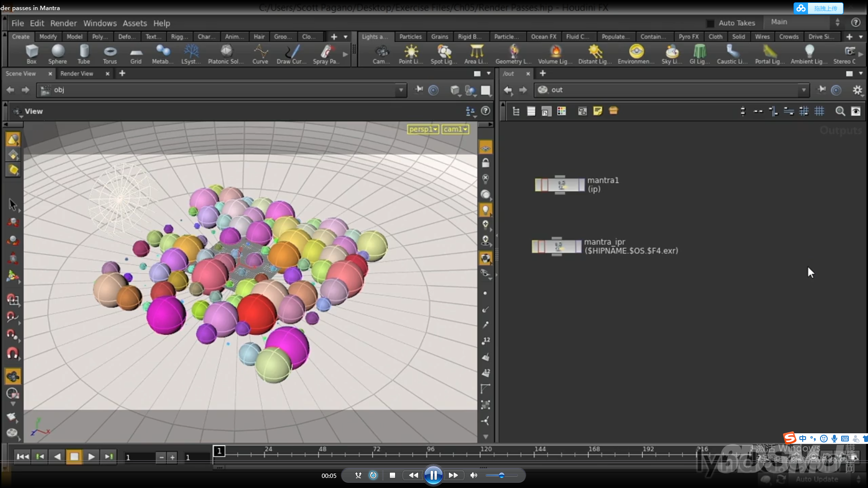Pick the Platonic Solids tool
The image size is (868, 488).
[x=226, y=54]
